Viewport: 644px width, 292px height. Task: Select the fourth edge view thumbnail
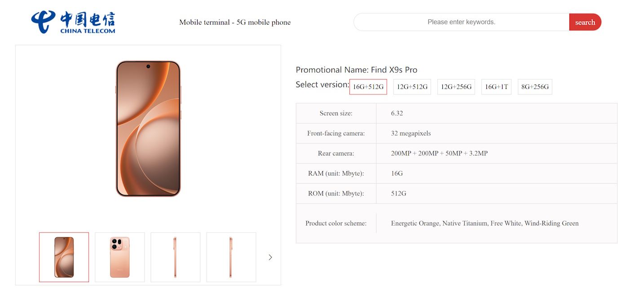pyautogui.click(x=231, y=257)
